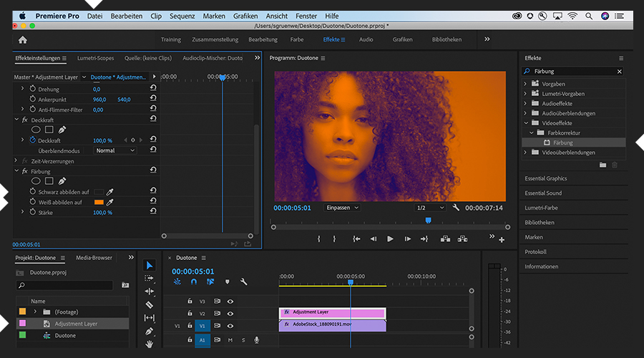Expand the Lumetri-Vorgaben effects folder

click(526, 94)
